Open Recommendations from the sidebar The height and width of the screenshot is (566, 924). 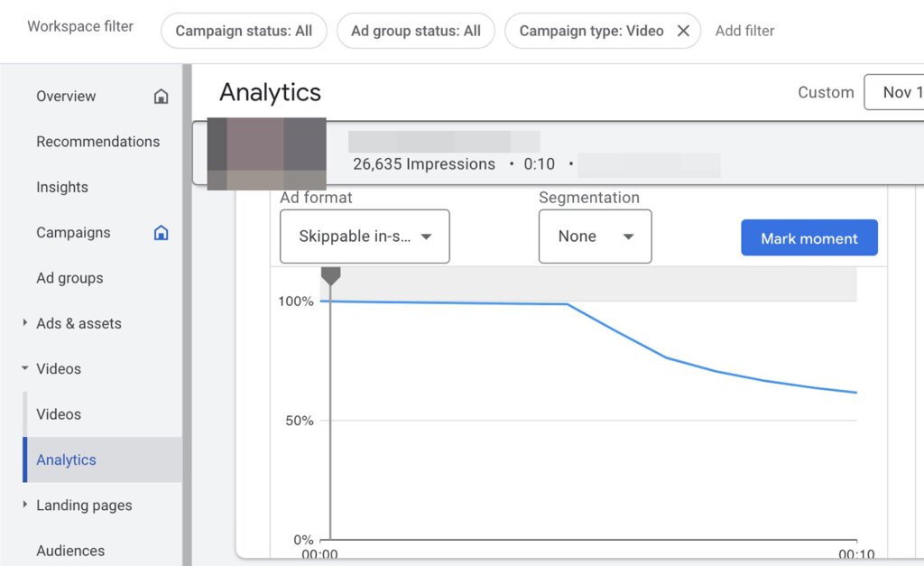point(98,141)
